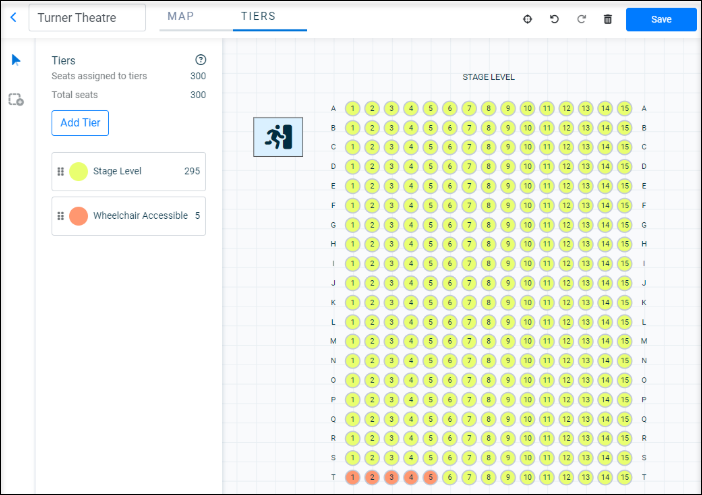Viewport: 702px width, 495px height.
Task: Select seat 8 in row B
Action: pos(488,128)
